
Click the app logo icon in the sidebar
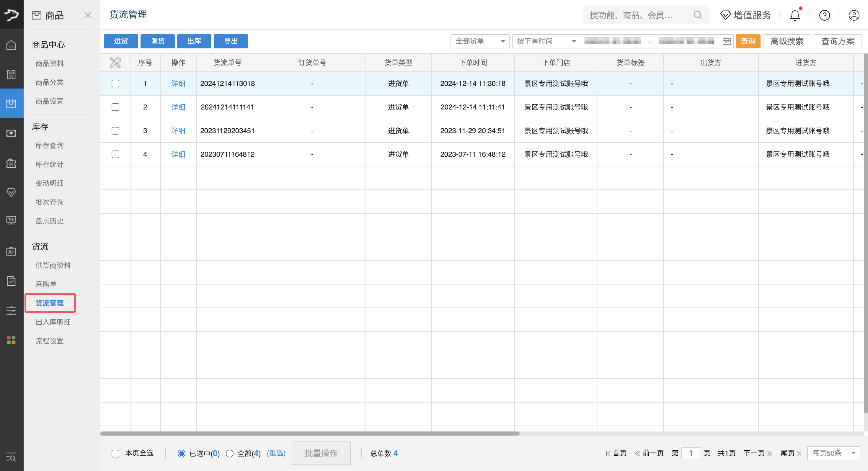click(12, 14)
